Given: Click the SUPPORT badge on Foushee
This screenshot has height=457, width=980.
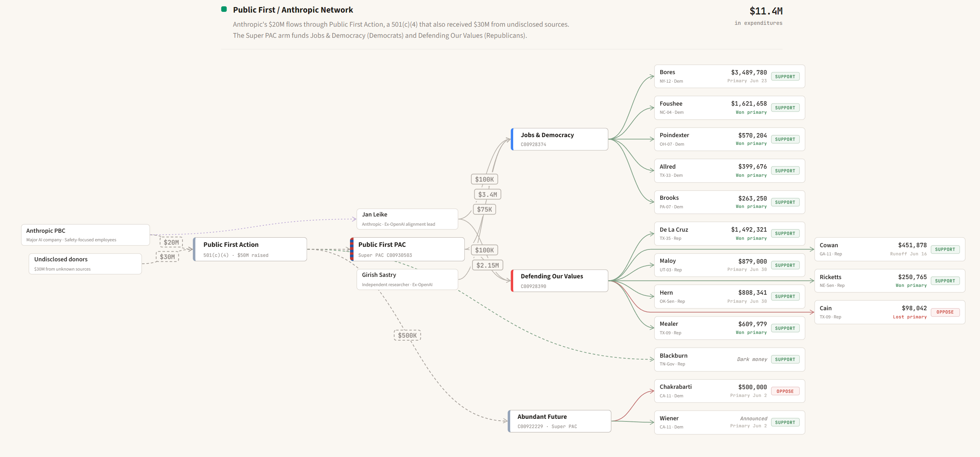Looking at the screenshot, I should click(x=785, y=107).
